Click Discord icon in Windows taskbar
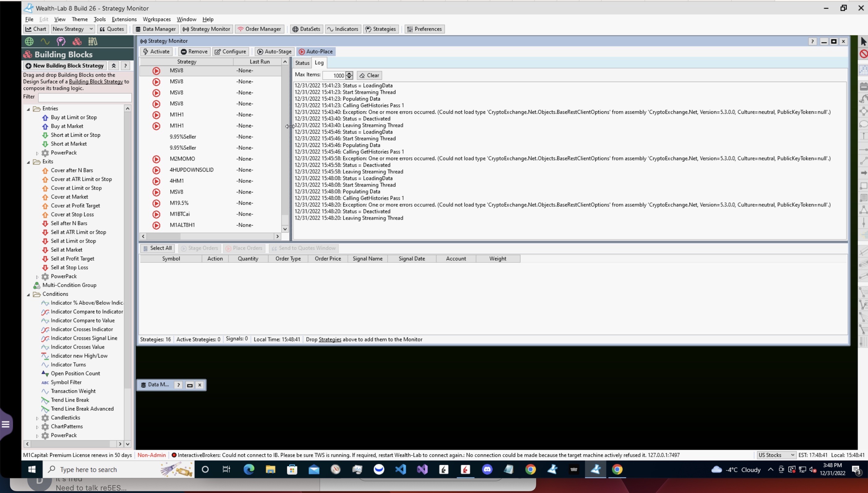Viewport: 868px width, 493px height. pyautogui.click(x=487, y=469)
